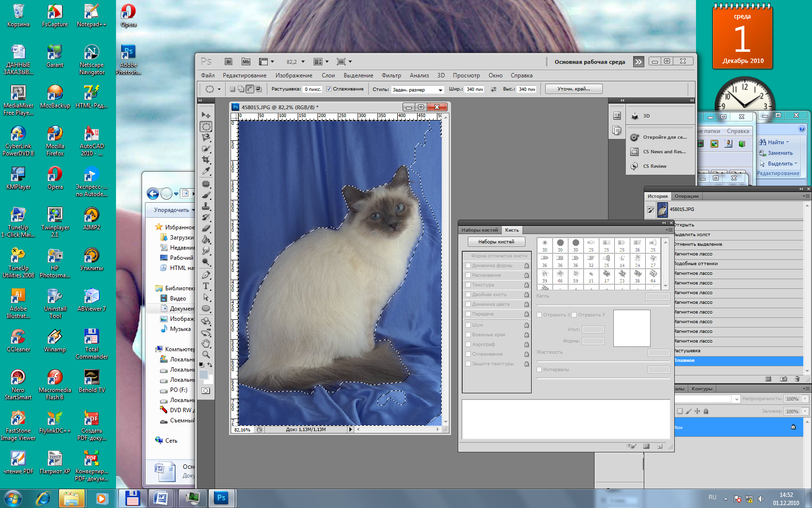This screenshot has width=812, height=508.
Task: Toggle the Сглаживание anti-alias checkbox
Action: tap(329, 89)
